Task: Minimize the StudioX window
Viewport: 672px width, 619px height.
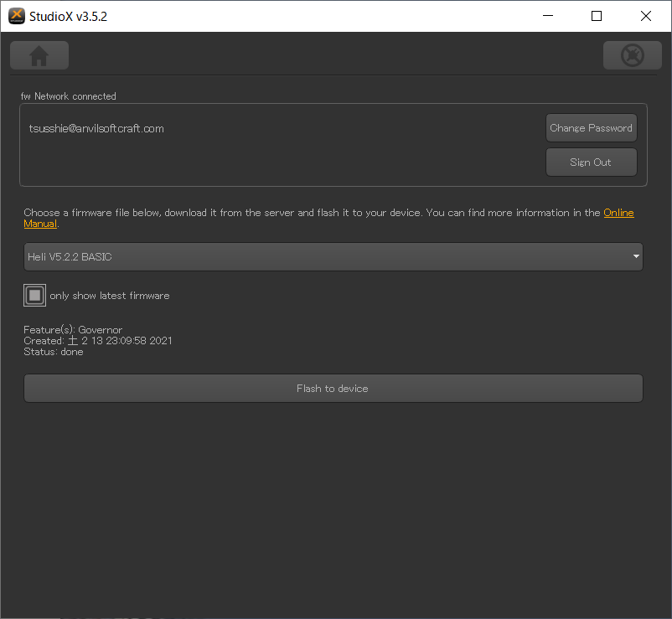Action: coord(548,16)
